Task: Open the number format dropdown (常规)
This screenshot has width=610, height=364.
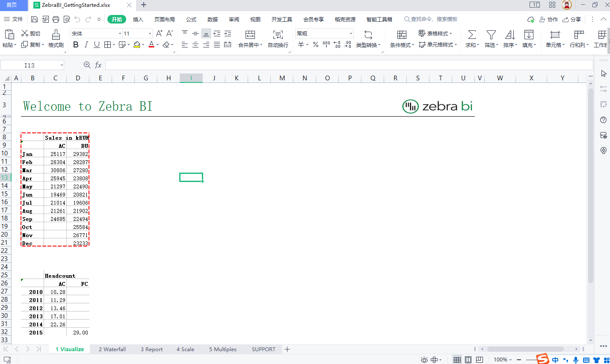Action: [351, 33]
